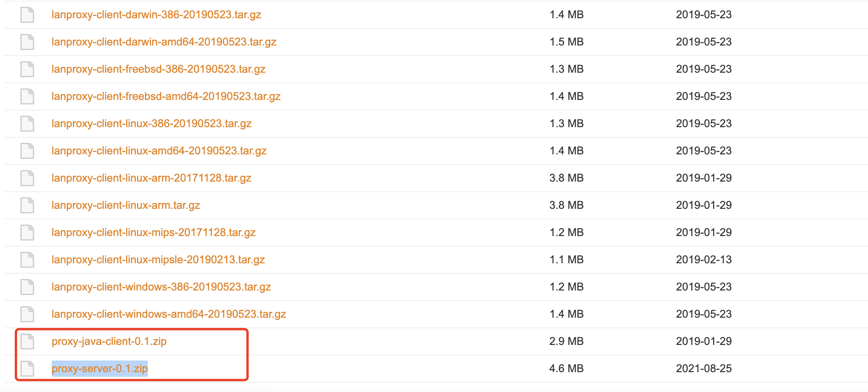
Task: Click file icon beside lanproxy-client-darwin-386-20190523.tar.gz
Action: click(27, 15)
